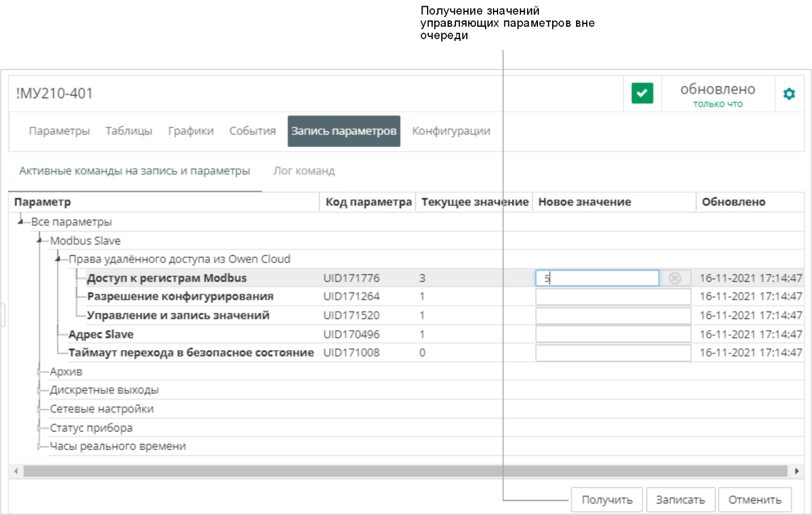This screenshot has height=515, width=812.
Task: Expand the 'Сетевые настройки' node
Action: tap(39, 409)
